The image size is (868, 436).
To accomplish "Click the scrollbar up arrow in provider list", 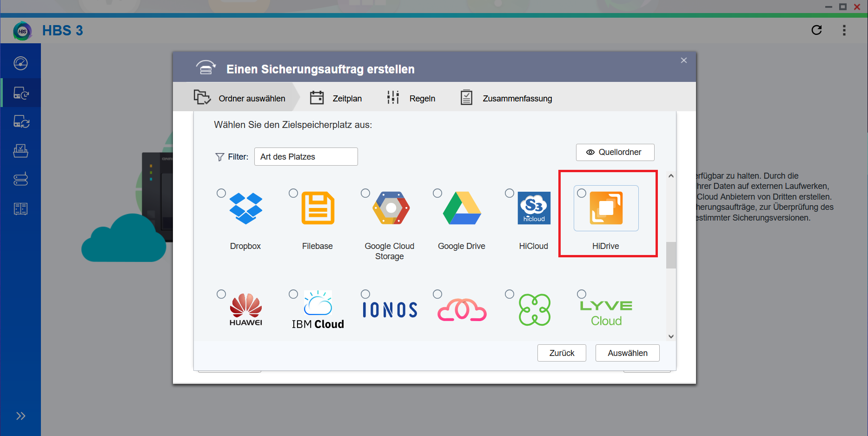I will pos(671,176).
